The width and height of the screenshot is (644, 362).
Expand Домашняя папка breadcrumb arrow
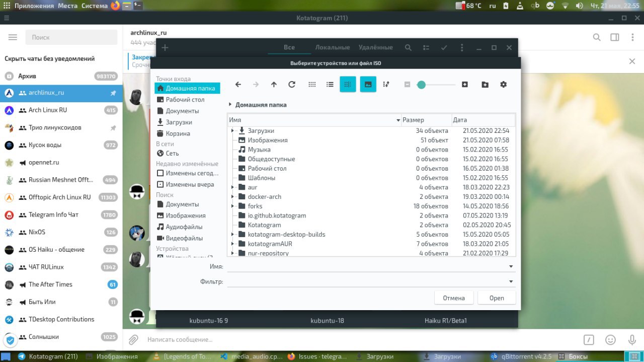pos(230,105)
